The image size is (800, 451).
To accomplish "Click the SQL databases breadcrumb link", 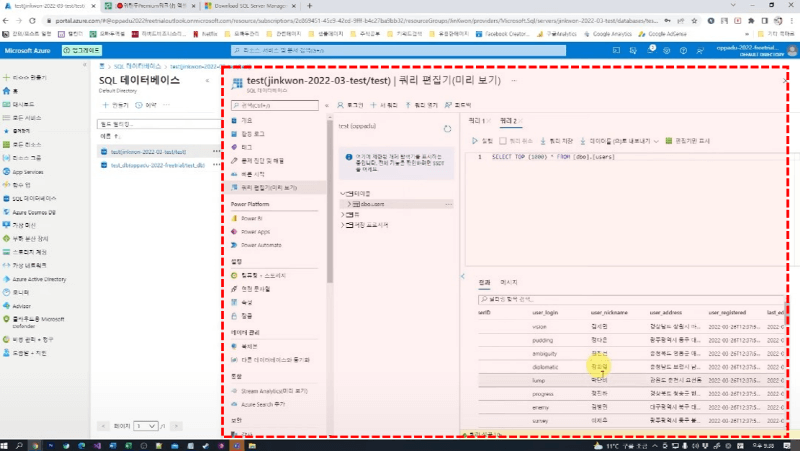I will 137,66.
